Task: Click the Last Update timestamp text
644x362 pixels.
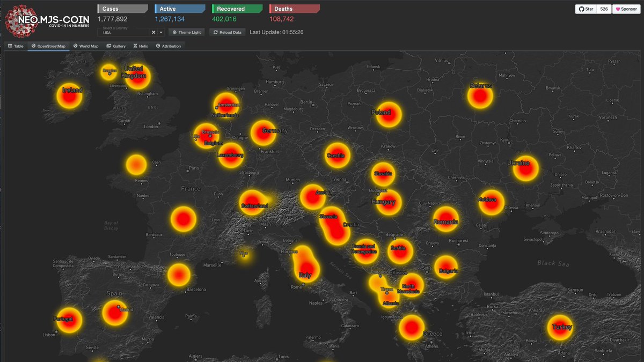Action: click(x=277, y=32)
